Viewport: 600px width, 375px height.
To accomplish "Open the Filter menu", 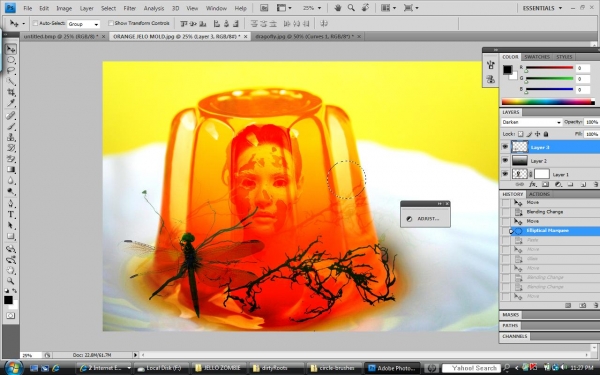I will 129,8.
